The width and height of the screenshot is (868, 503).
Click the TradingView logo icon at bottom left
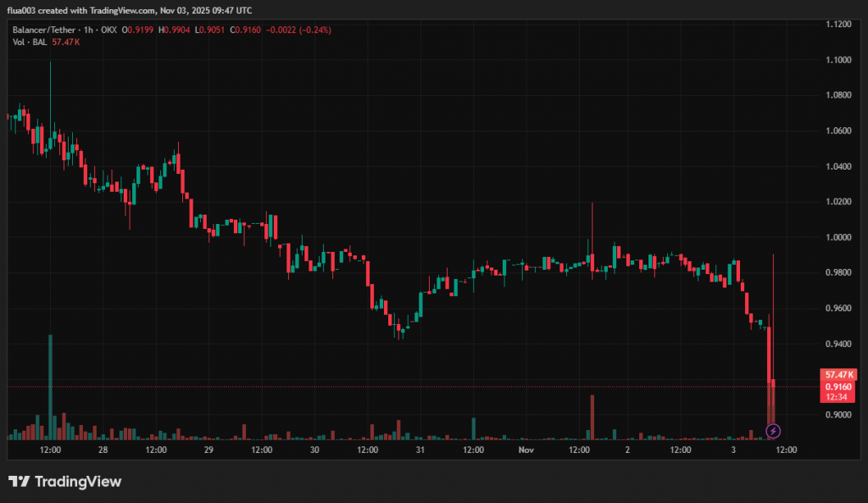19,482
